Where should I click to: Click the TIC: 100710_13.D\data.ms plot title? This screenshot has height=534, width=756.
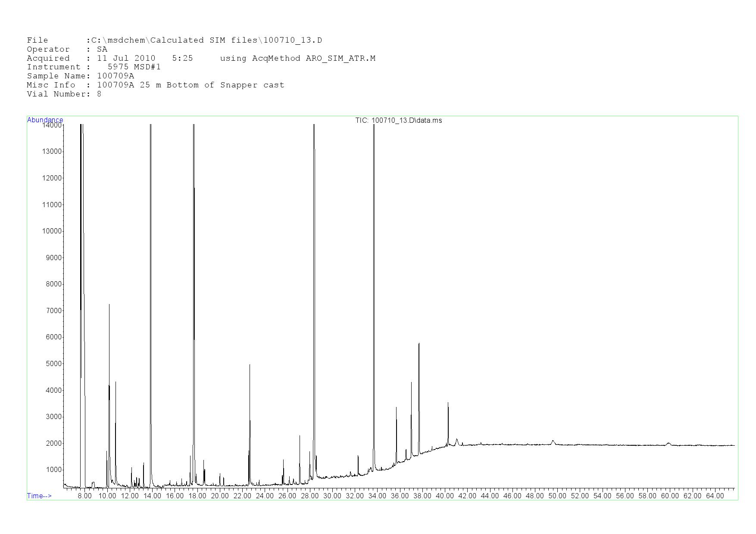398,121
